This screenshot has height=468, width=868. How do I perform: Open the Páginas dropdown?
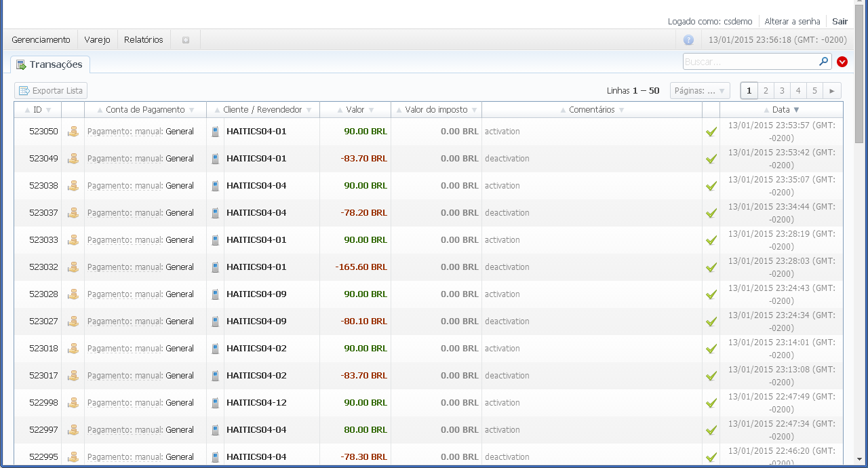(x=700, y=91)
